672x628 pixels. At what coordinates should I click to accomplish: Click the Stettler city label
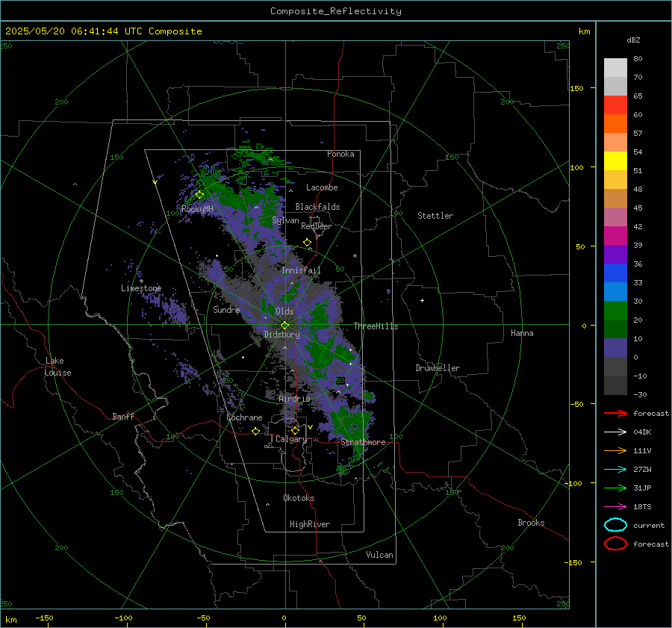click(435, 216)
